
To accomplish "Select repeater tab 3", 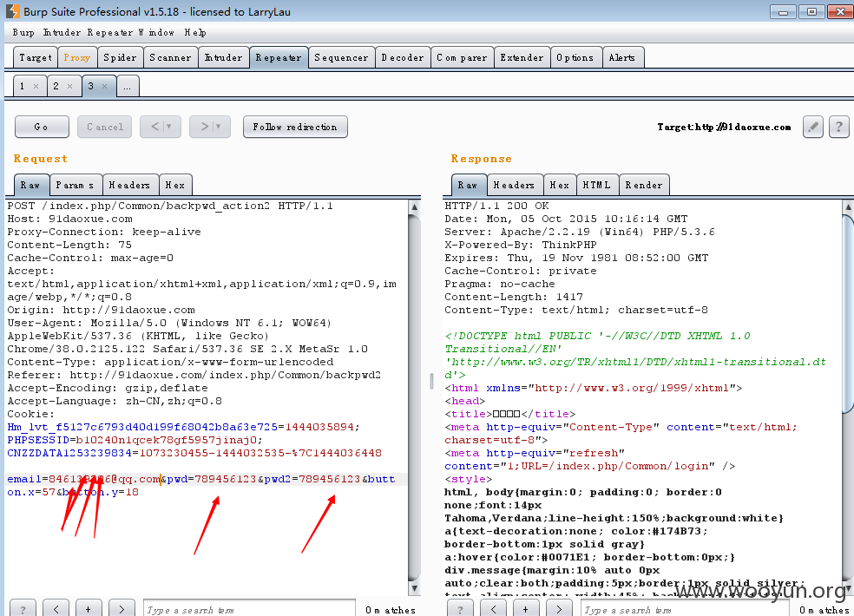I will click(x=91, y=86).
